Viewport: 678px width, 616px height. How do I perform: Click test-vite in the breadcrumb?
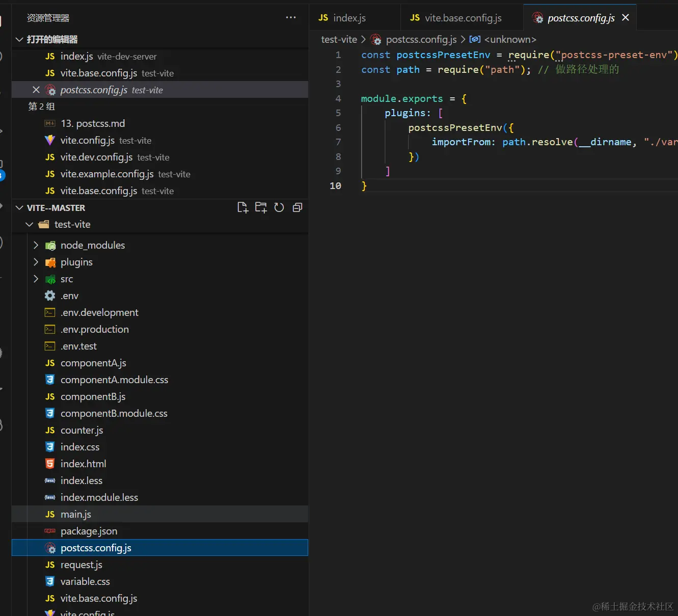tap(339, 39)
